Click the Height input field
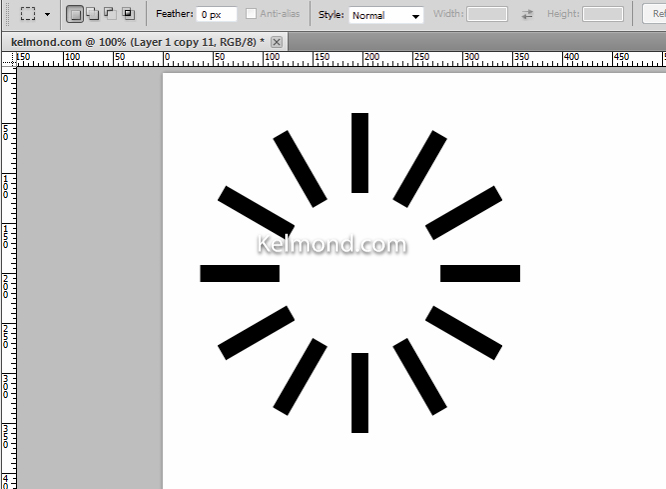666x489 pixels. click(x=603, y=14)
